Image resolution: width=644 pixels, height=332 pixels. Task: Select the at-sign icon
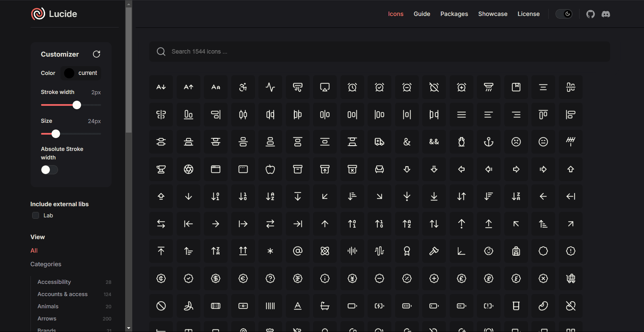297,251
